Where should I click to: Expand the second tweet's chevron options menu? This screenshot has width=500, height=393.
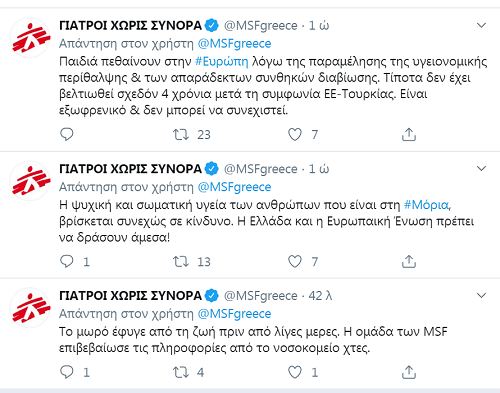pos(481,169)
